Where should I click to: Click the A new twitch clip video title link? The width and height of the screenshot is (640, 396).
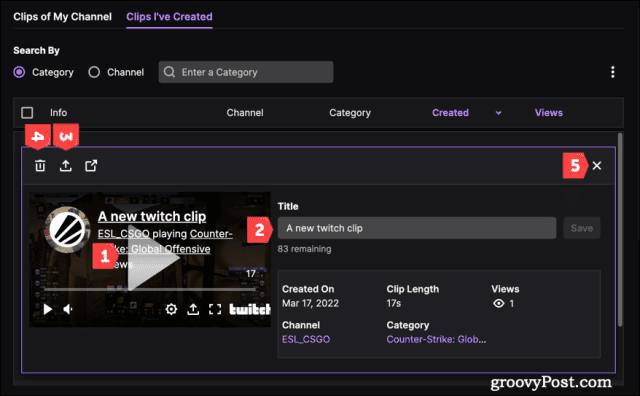tap(152, 216)
